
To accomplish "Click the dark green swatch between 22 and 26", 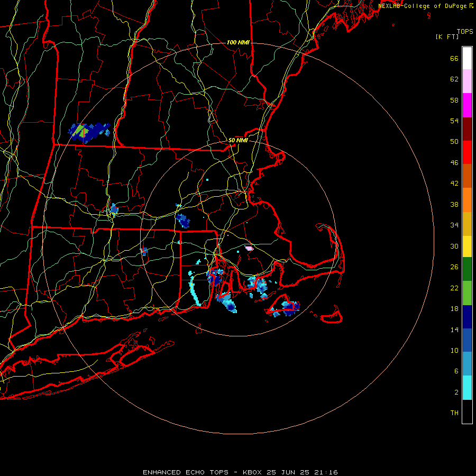I will [x=467, y=269].
